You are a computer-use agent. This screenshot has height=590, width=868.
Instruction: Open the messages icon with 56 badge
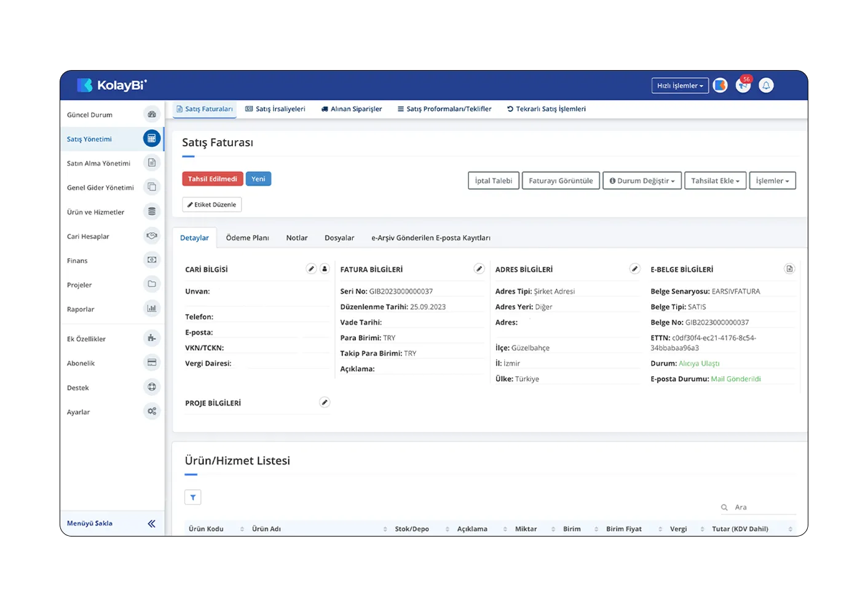point(743,85)
